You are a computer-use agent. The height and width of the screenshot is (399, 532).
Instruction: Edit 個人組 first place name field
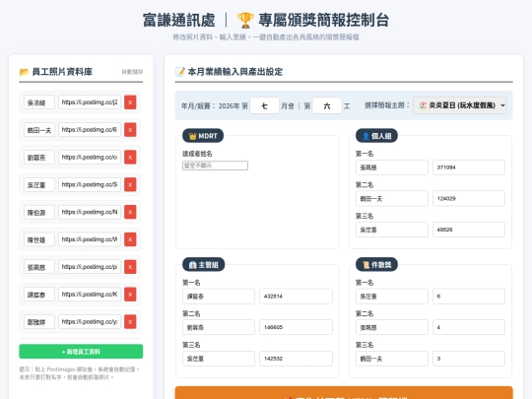pyautogui.click(x=392, y=167)
